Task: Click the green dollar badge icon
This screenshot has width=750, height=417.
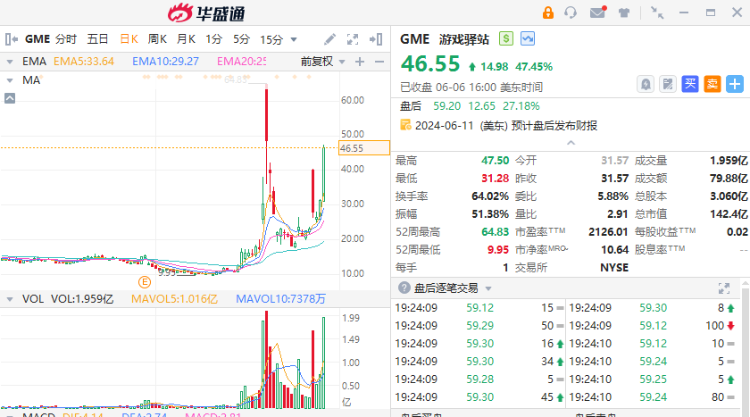Action: tap(506, 38)
